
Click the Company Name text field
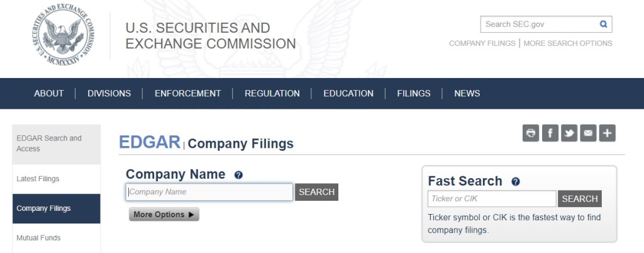point(209,192)
